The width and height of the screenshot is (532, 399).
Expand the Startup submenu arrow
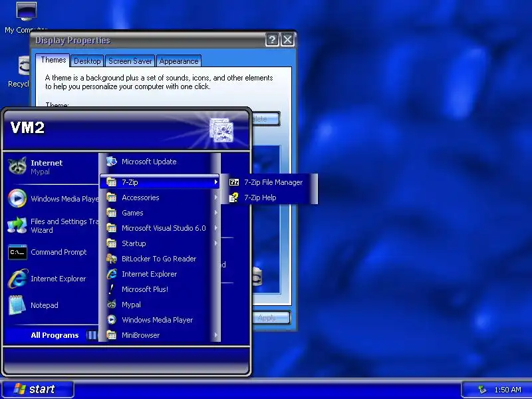click(x=215, y=243)
